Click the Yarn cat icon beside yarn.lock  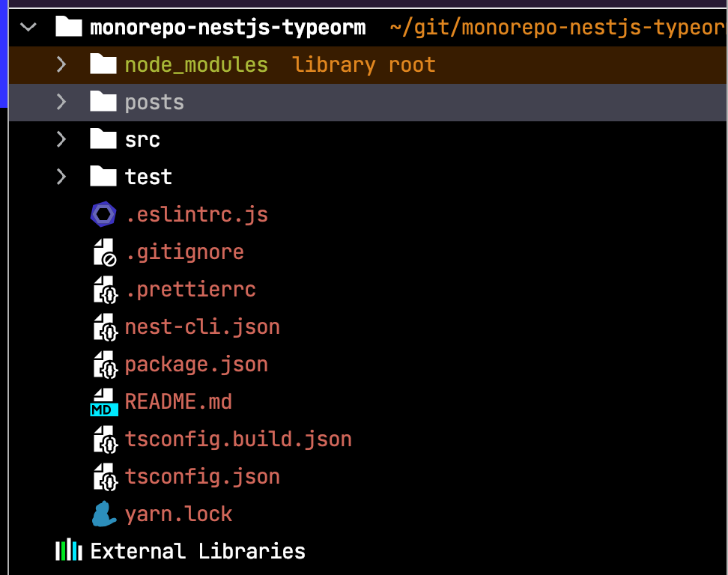(x=104, y=514)
